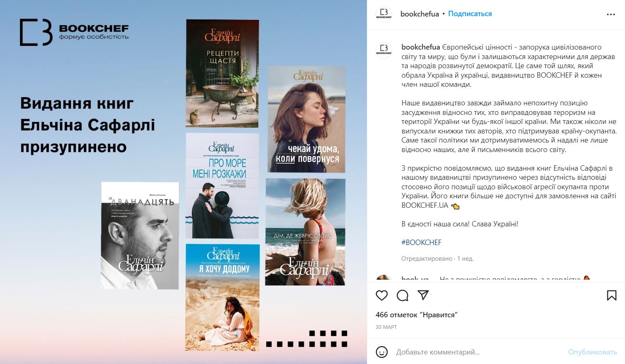The width and height of the screenshot is (625, 364).
Task: View the 466 likes list
Action: pos(417,315)
